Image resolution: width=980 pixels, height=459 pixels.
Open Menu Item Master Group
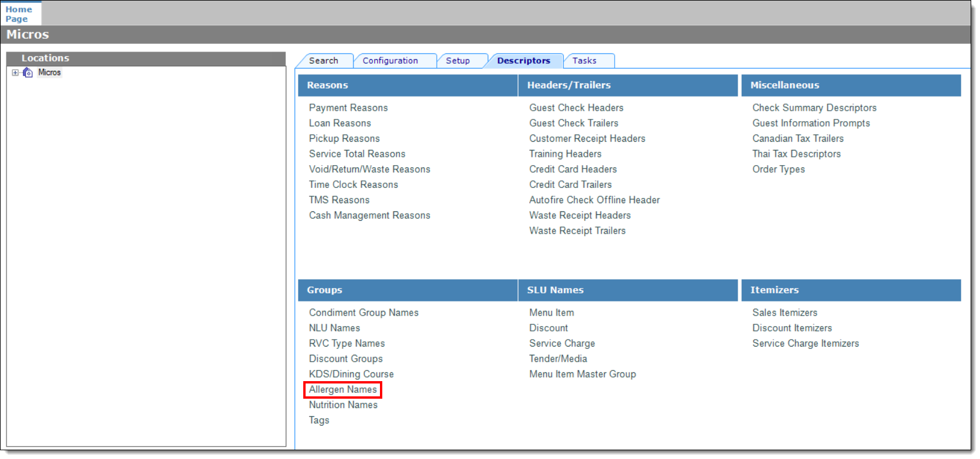[582, 374]
